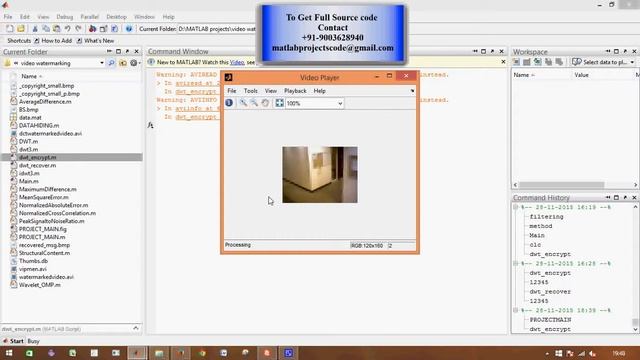This screenshot has width=640, height=360.
Task: Select dwt_recover.m in Current Folder
Action: [x=37, y=165]
